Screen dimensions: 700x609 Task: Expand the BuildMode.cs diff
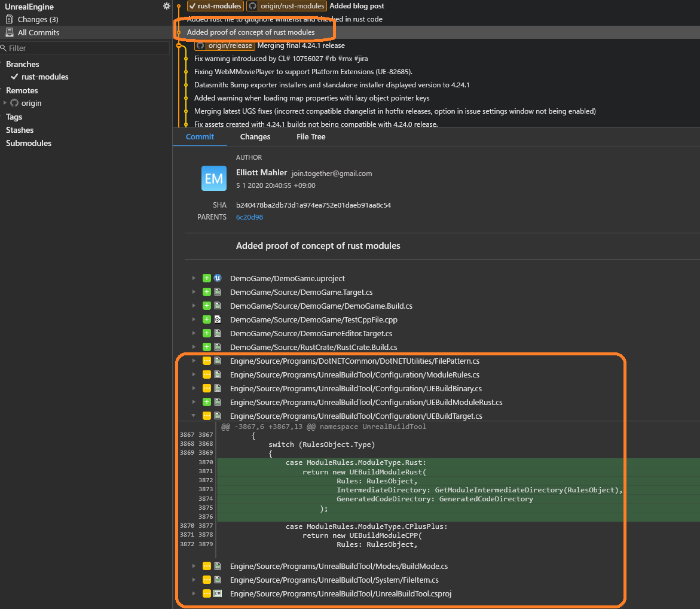[194, 566]
